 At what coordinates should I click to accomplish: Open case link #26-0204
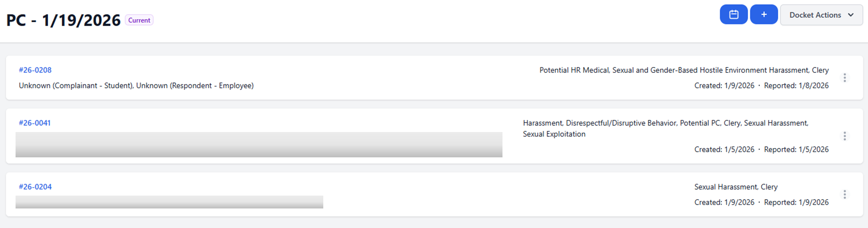tap(35, 187)
